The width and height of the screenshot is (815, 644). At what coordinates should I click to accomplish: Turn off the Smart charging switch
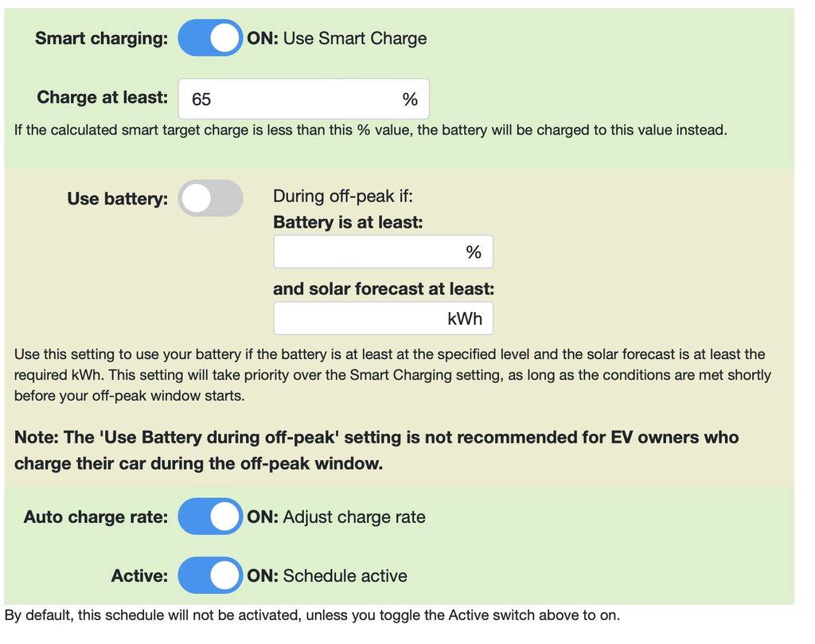210,38
